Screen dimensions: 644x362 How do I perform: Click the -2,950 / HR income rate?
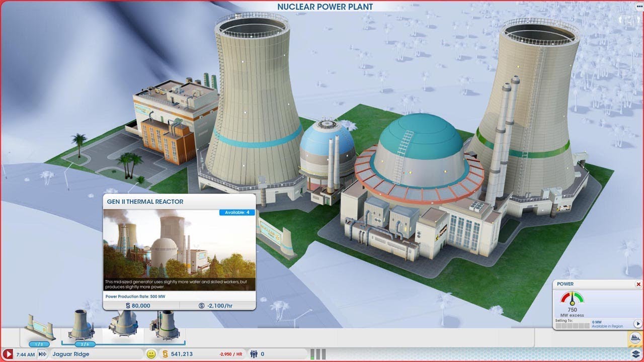tap(231, 354)
